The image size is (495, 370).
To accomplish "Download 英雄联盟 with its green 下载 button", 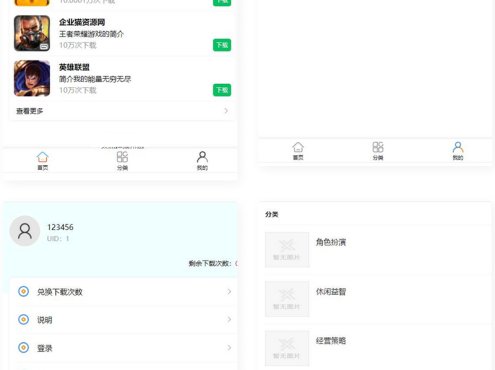I will (222, 90).
